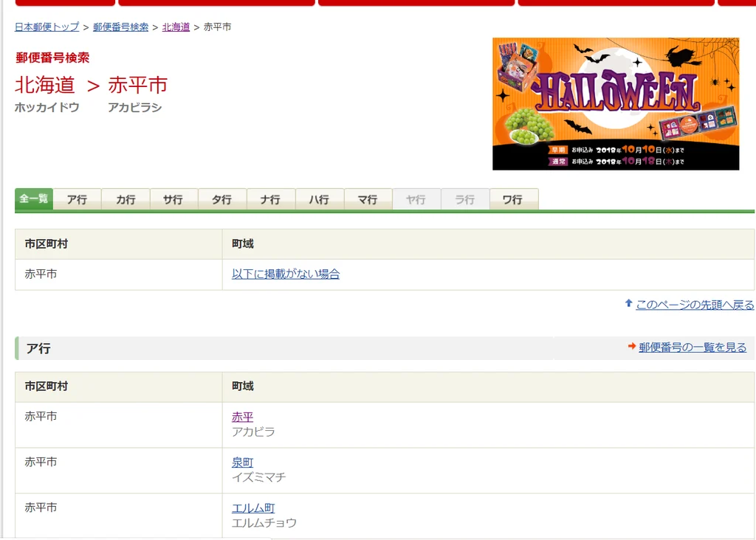This screenshot has height=540, width=756.
Task: Switch to the サ行 tab
Action: [x=173, y=199]
